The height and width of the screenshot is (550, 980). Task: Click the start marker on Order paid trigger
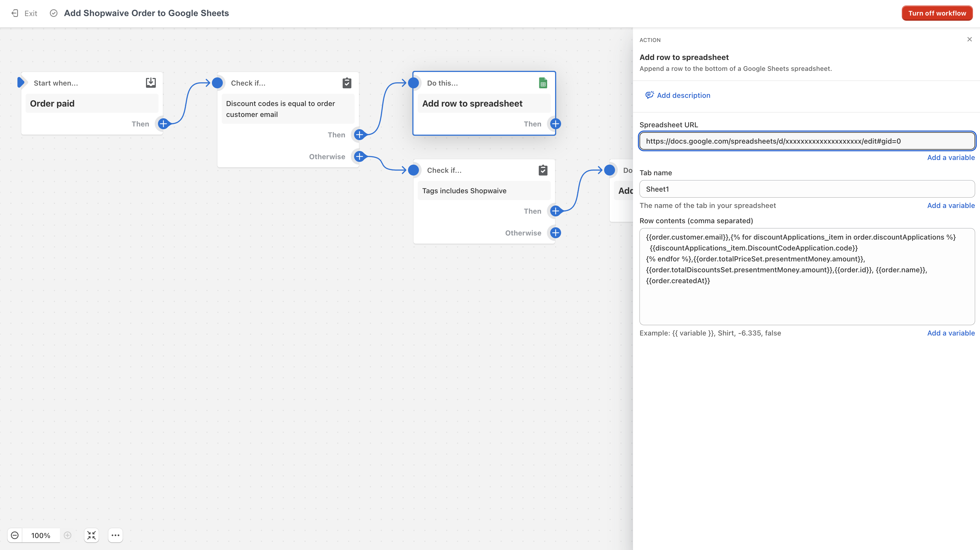21,82
